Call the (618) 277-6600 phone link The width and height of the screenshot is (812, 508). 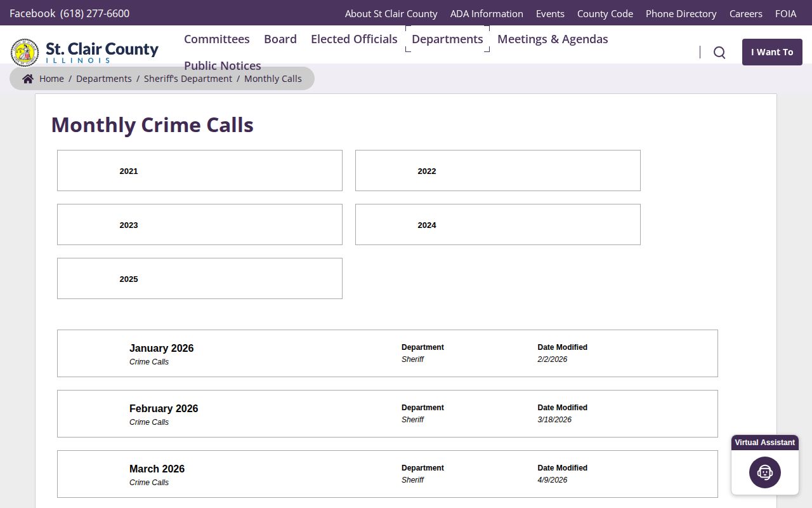point(95,13)
